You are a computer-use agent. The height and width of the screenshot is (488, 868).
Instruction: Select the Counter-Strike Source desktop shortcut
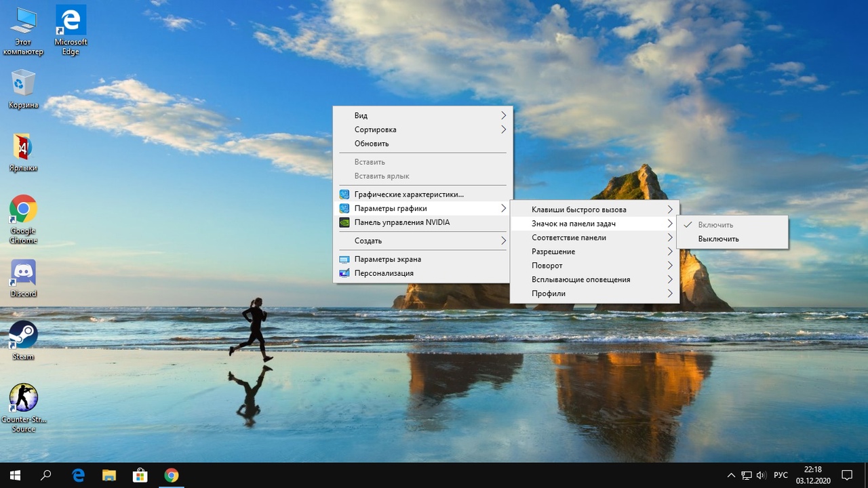coord(23,408)
